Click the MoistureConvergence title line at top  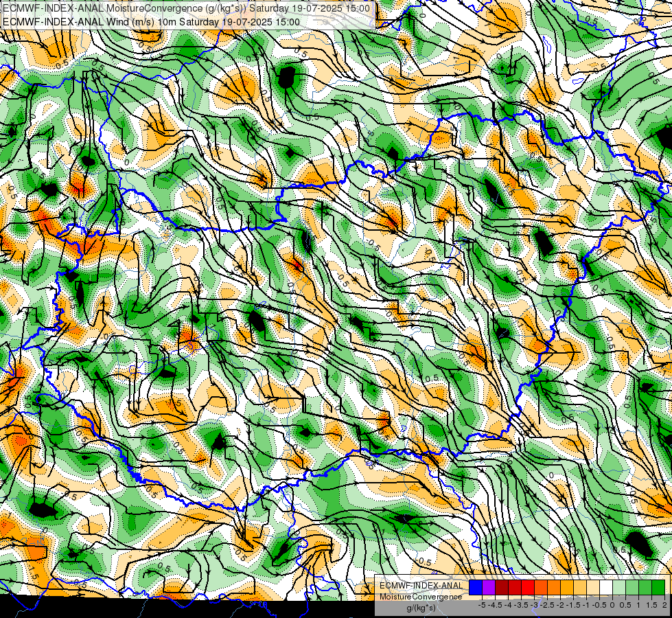pyautogui.click(x=186, y=8)
